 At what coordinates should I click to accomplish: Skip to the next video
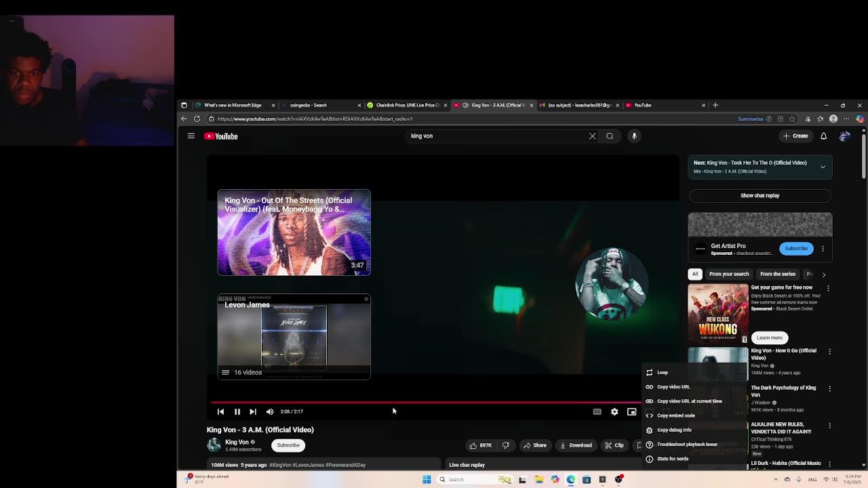253,411
